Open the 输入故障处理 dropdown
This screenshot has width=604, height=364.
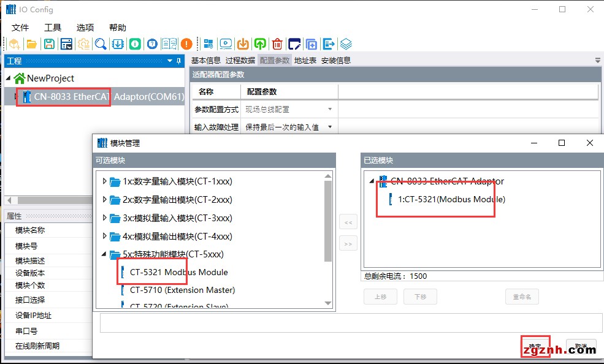click(330, 127)
